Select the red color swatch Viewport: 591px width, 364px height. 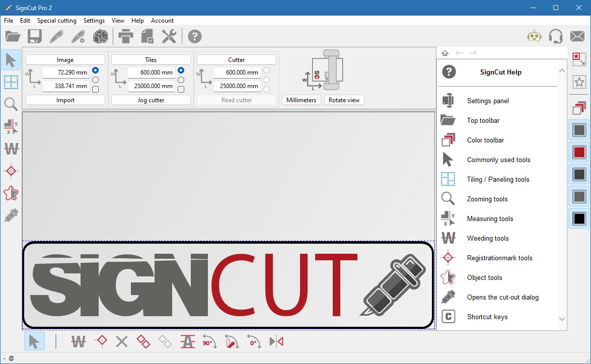pyautogui.click(x=579, y=152)
